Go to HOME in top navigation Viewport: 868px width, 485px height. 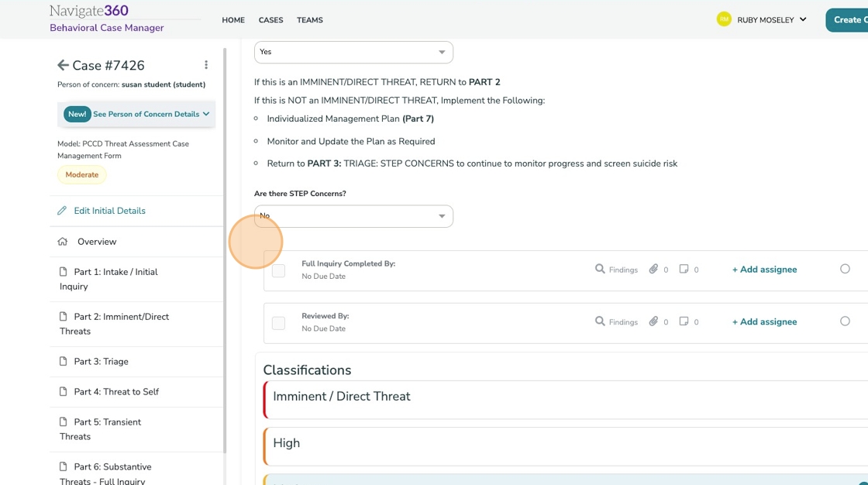point(233,20)
